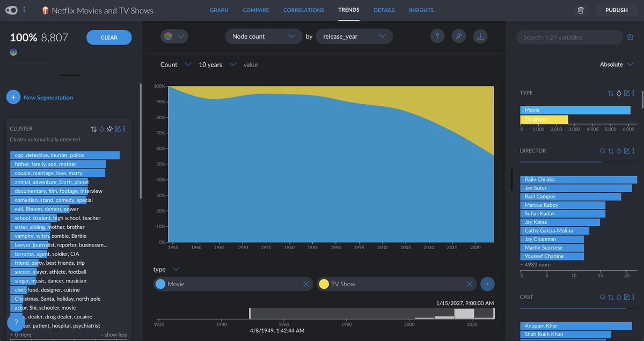Screen dimensions: 644x341
Task: Edit the TYPE variable
Action: point(626,93)
